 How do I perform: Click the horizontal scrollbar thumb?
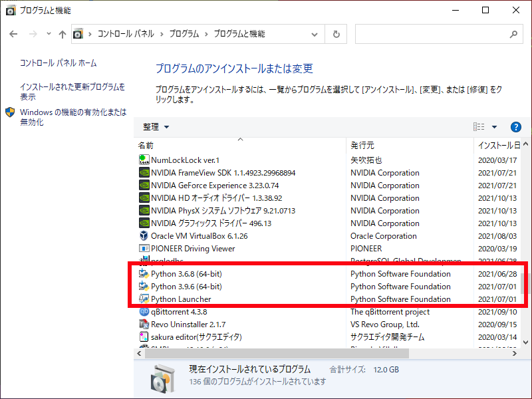point(277,354)
